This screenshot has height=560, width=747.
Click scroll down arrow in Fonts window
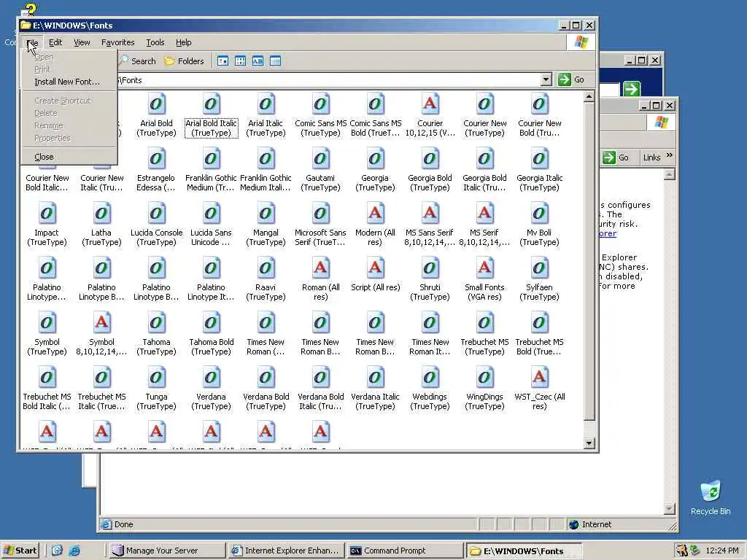click(589, 443)
